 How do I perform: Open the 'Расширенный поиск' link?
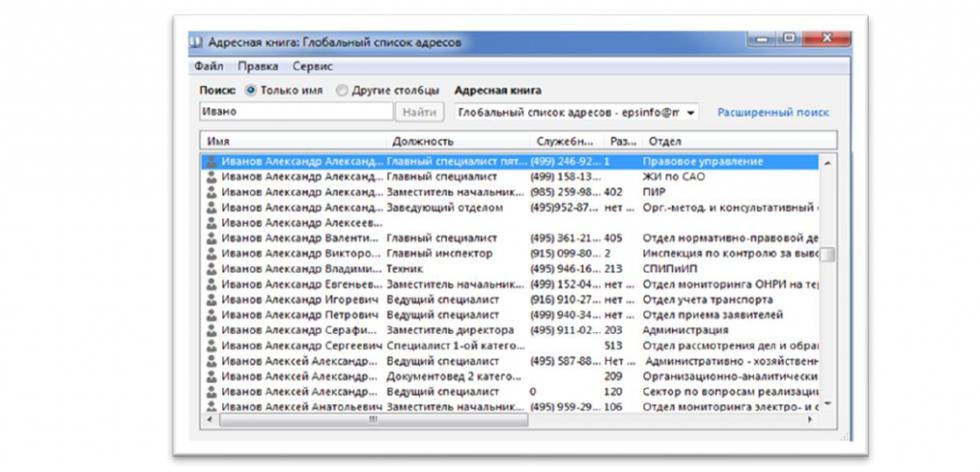[772, 113]
